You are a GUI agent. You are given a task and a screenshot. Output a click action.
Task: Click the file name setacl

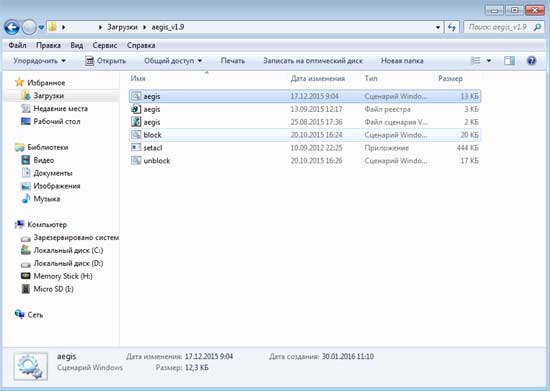(153, 148)
